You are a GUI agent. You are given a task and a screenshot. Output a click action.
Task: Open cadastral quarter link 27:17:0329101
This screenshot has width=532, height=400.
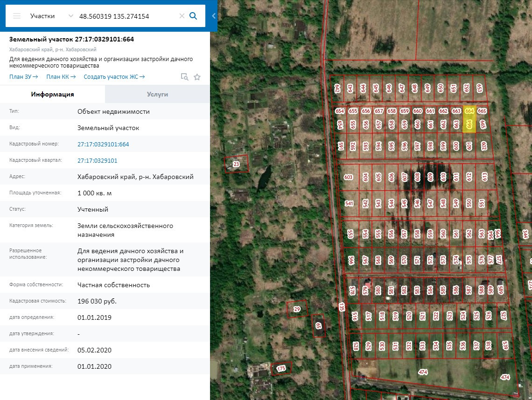(97, 161)
